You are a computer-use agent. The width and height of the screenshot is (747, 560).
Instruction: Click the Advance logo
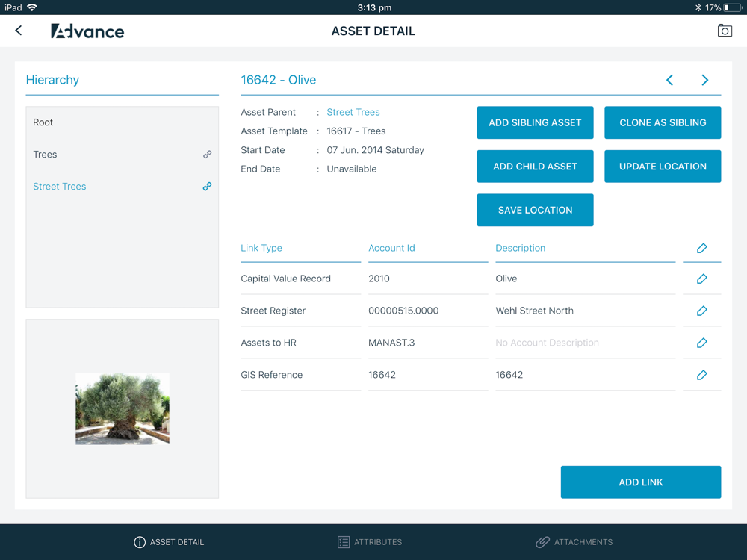click(87, 31)
